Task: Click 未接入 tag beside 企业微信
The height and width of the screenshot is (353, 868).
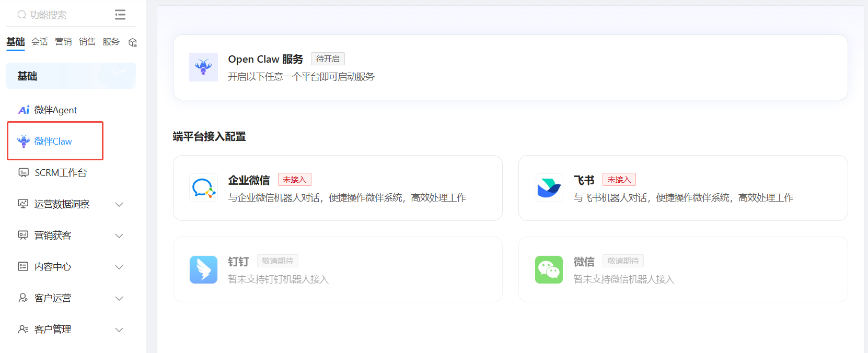Action: (x=295, y=180)
